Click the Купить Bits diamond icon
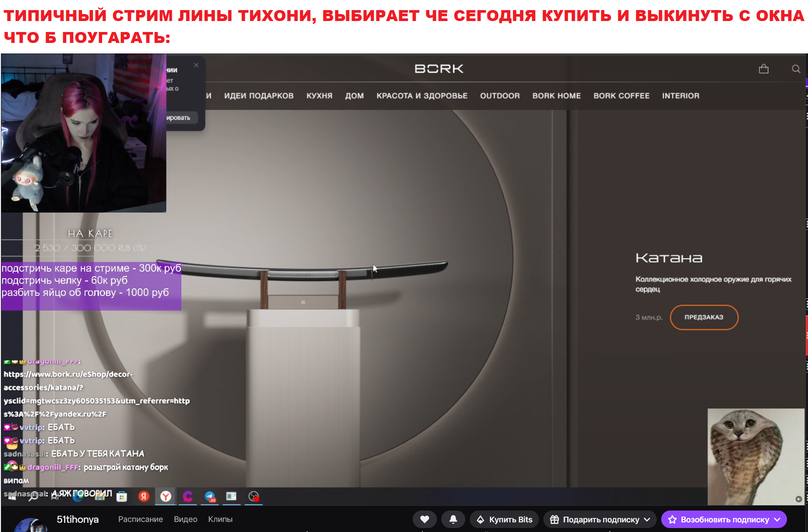This screenshot has height=532, width=808. coord(481,519)
